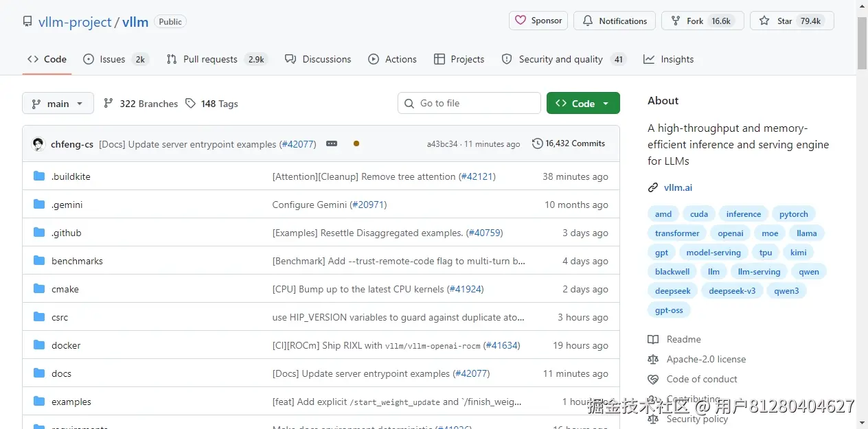Click the cmake folder icon

click(39, 289)
